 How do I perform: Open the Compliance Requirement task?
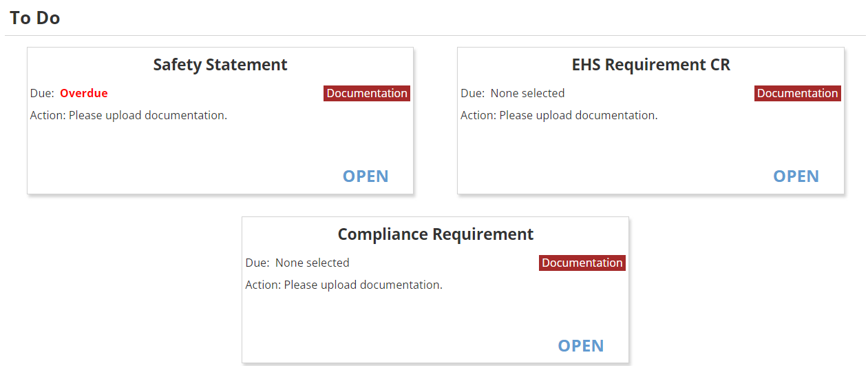(581, 345)
